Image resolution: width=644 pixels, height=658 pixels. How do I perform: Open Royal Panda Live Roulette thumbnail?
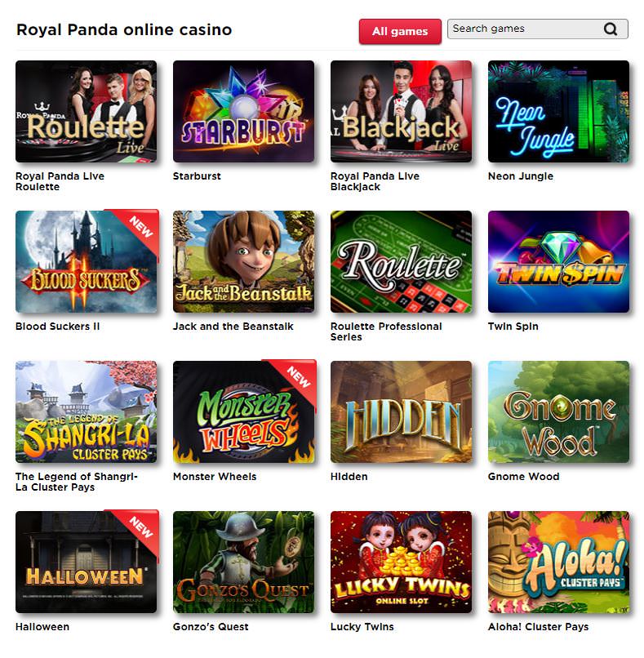coord(86,112)
